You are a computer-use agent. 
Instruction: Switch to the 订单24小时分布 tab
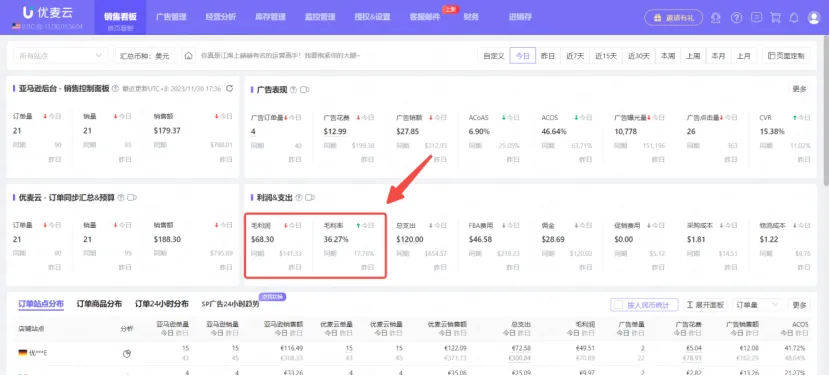(161, 304)
